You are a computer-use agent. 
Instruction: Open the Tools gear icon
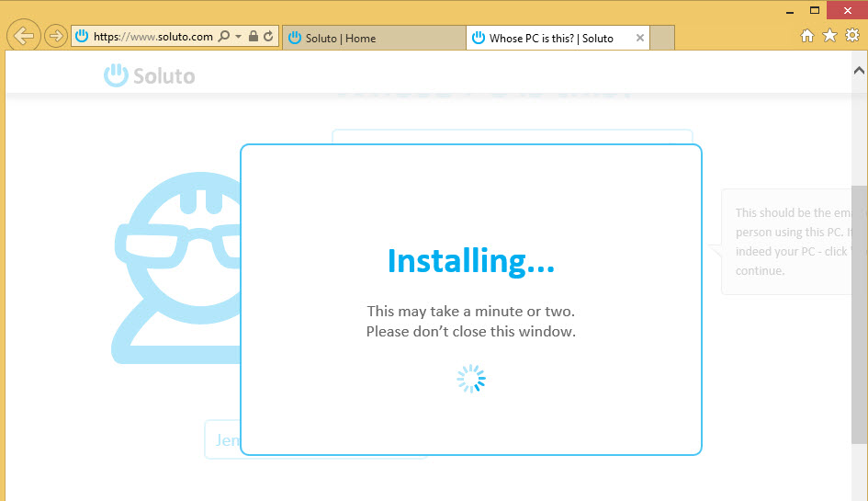click(x=852, y=36)
